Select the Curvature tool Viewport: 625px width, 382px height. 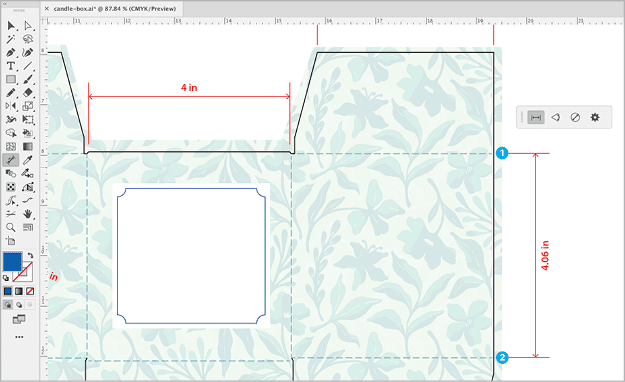pyautogui.click(x=28, y=53)
